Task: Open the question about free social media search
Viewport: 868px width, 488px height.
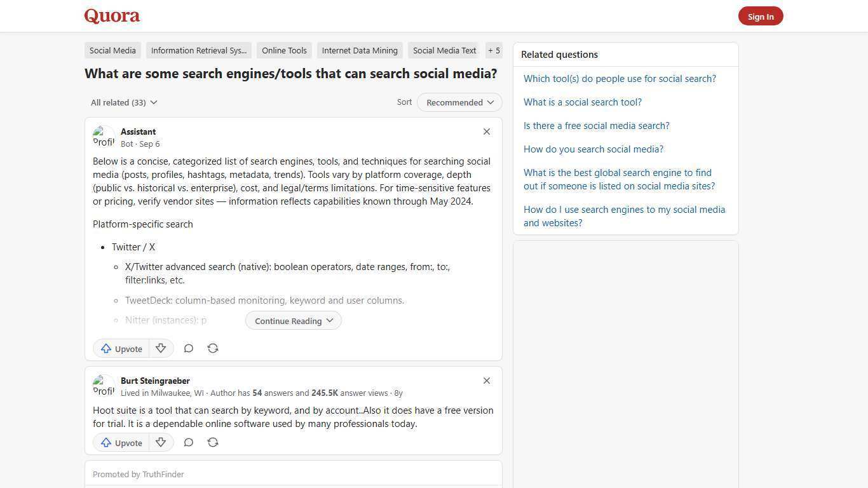Action: pyautogui.click(x=596, y=125)
